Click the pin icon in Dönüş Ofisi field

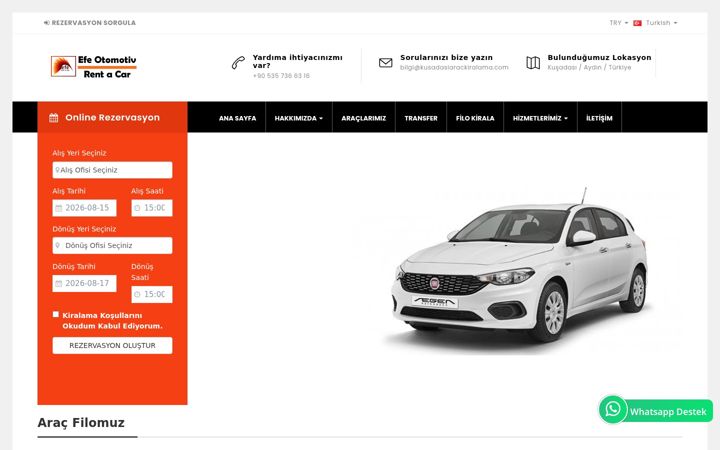pos(57,246)
